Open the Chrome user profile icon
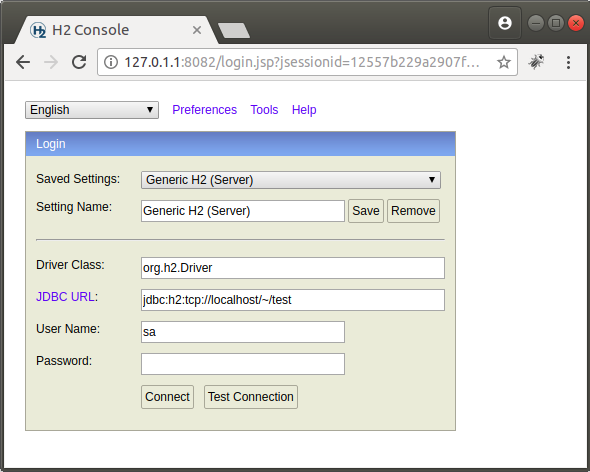590x472 pixels. click(x=505, y=23)
